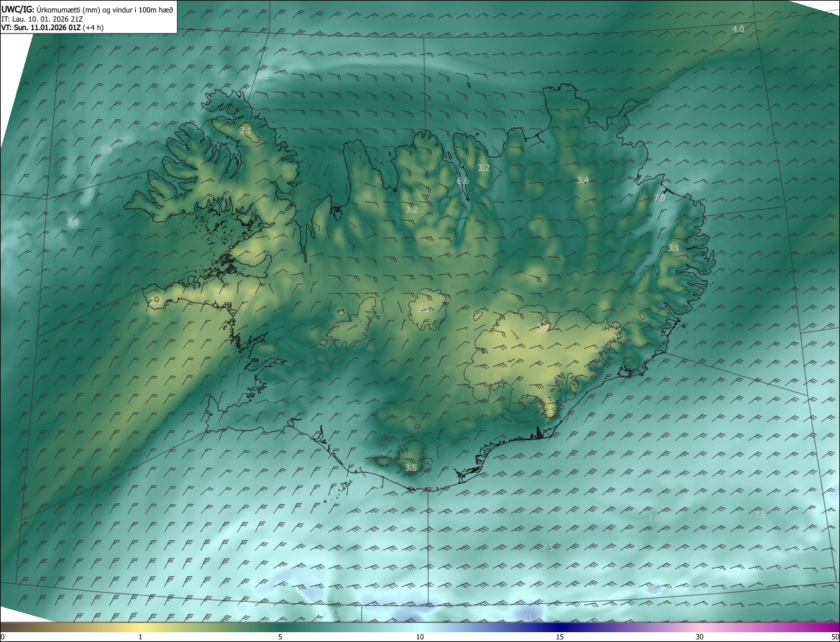
Task: Click the legend tick label '10'
Action: pyautogui.click(x=420, y=637)
